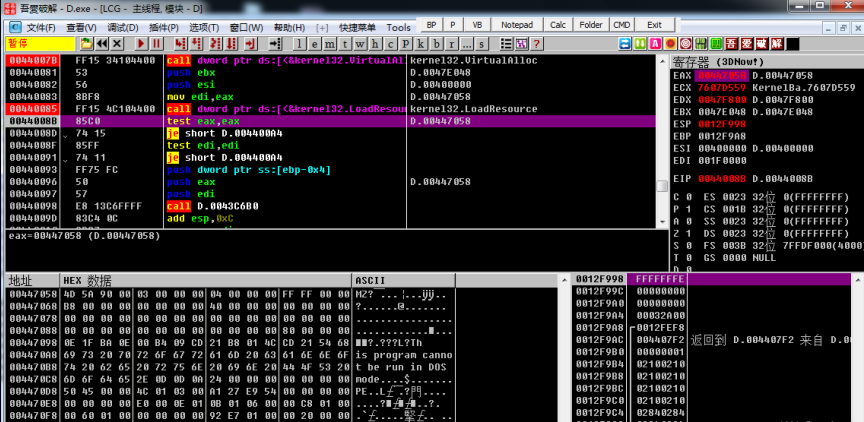
Task: Run the program with the red play icon
Action: (141, 44)
